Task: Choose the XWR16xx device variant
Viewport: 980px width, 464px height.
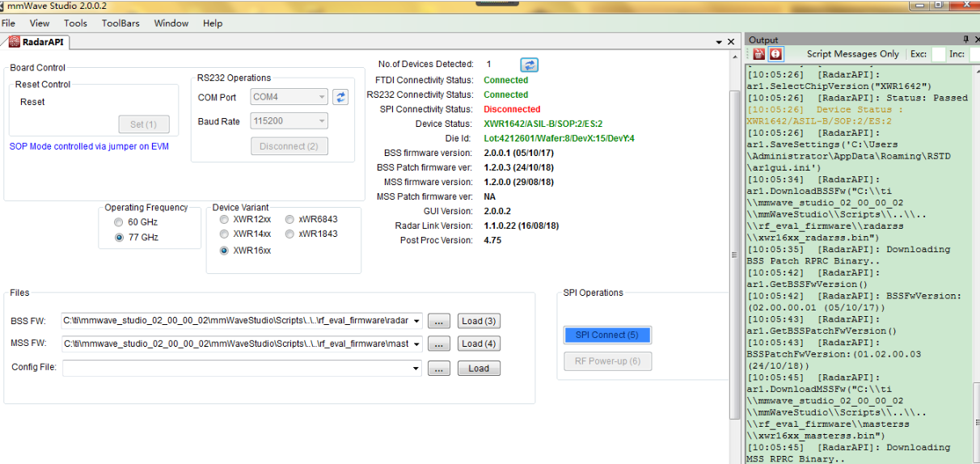Action: coord(245,251)
